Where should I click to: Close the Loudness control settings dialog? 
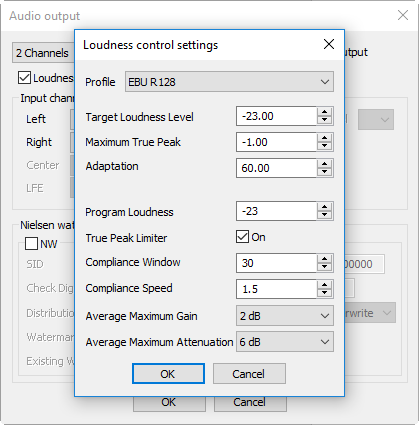click(x=329, y=44)
